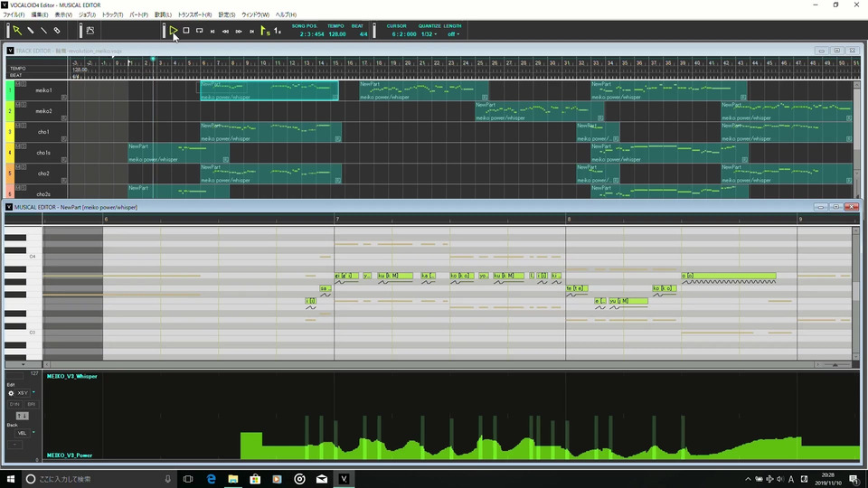Click measure 16 on the track editor ruler

pos(350,63)
